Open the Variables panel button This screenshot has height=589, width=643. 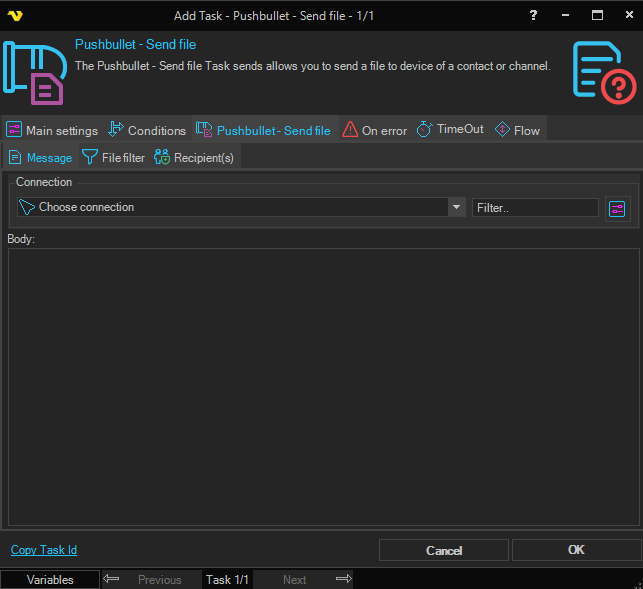tap(50, 579)
